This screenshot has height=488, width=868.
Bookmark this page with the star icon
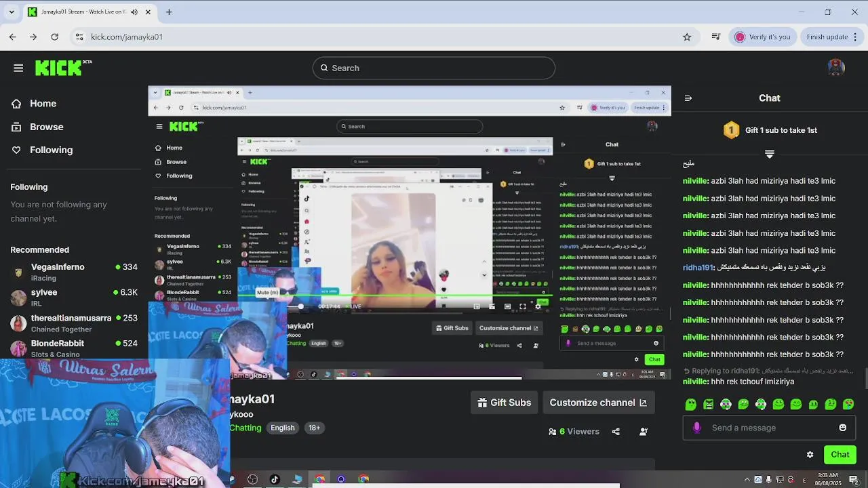(x=687, y=37)
